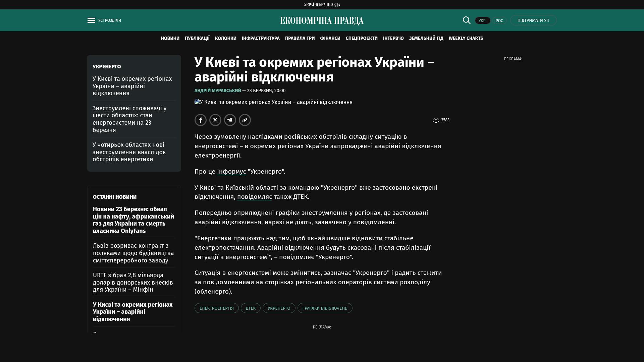The image size is (644, 362).
Task: Open the search magnifier icon
Action: (466, 20)
